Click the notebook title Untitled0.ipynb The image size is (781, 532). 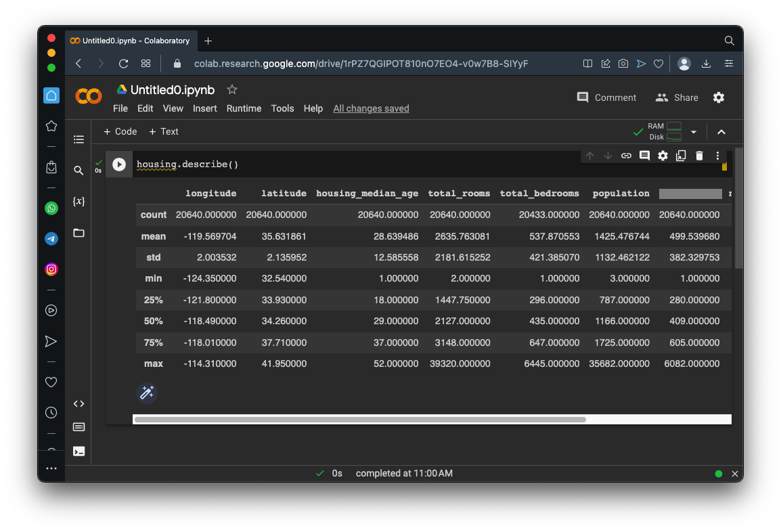click(173, 89)
